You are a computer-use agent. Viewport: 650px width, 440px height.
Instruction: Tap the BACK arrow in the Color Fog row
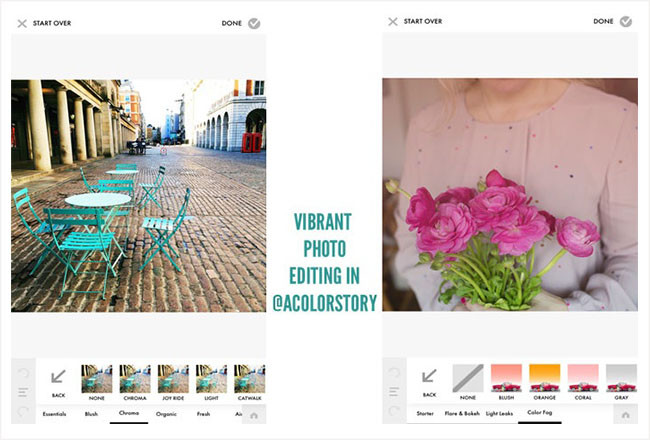click(429, 376)
